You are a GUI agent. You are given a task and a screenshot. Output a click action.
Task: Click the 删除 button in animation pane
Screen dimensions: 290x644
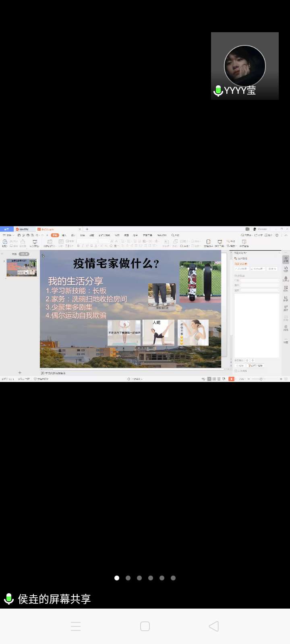click(x=272, y=268)
